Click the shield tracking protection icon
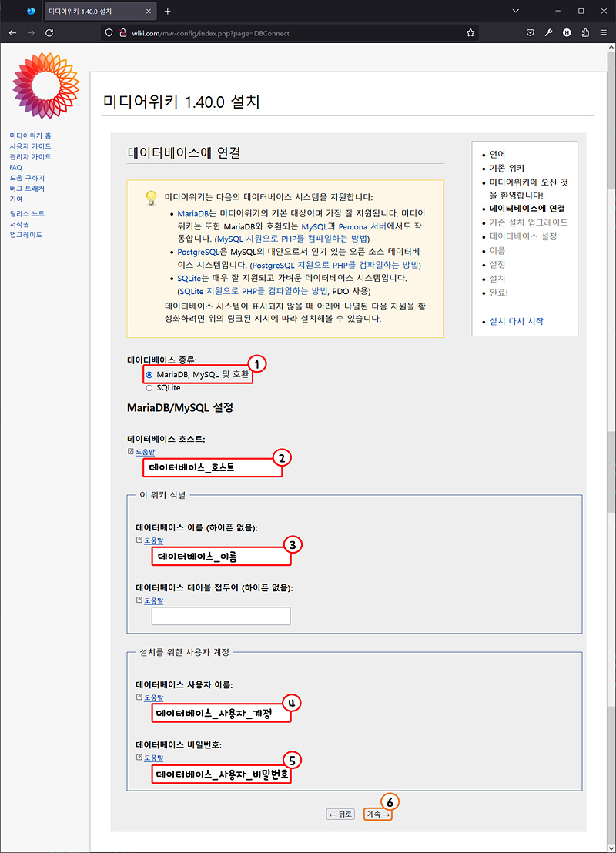This screenshot has width=616, height=853. click(109, 32)
